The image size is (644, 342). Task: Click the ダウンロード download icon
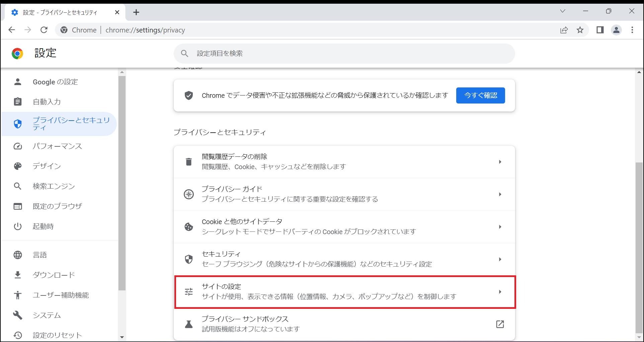coord(17,275)
